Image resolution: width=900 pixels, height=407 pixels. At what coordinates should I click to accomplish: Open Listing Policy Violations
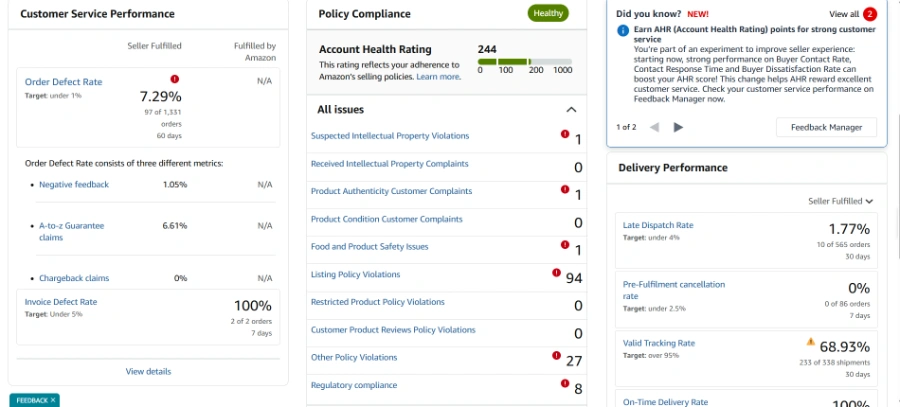[x=355, y=274]
